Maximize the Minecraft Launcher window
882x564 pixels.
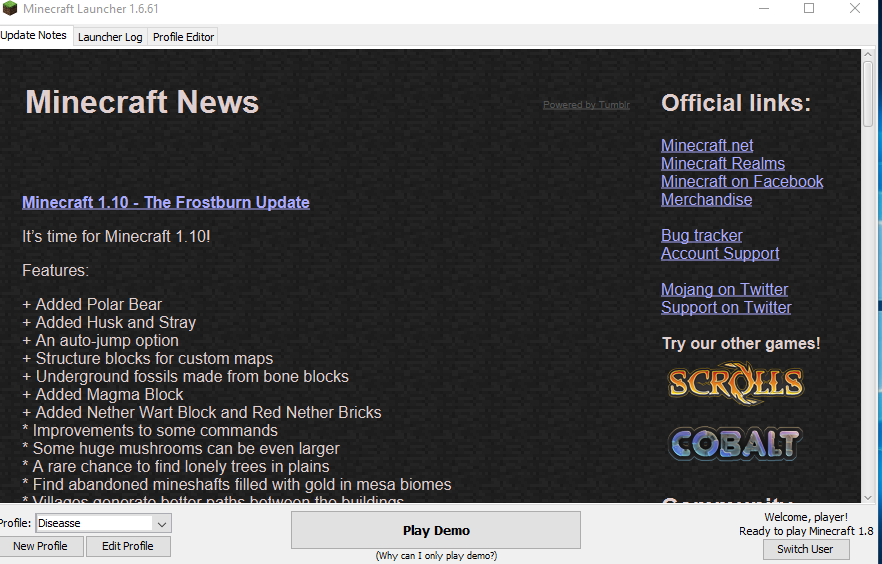[809, 8]
